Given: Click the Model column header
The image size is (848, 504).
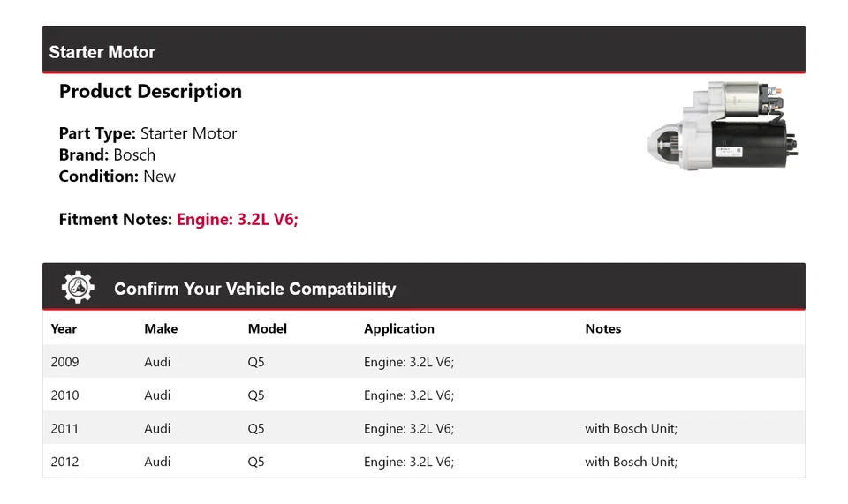Looking at the screenshot, I should (267, 328).
